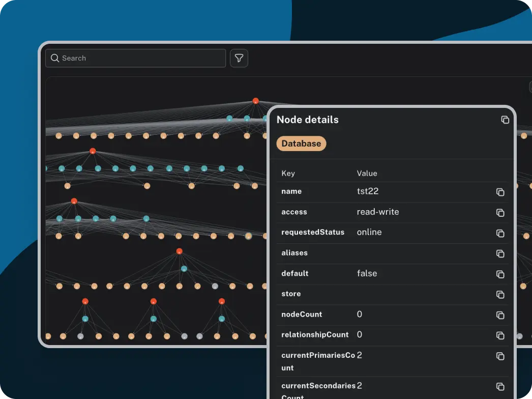Copy the aliases row value
The height and width of the screenshot is (399, 532).
[500, 253]
